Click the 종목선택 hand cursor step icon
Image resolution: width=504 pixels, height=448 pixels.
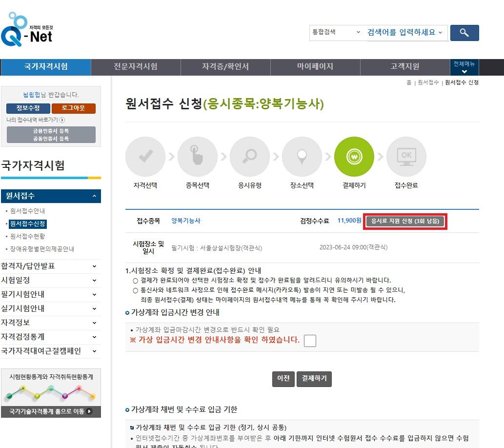pos(197,157)
